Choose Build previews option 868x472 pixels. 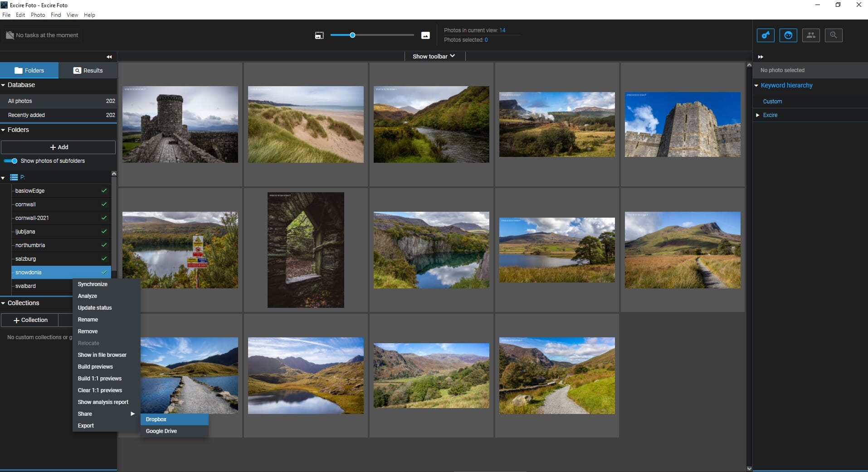(x=107, y=366)
